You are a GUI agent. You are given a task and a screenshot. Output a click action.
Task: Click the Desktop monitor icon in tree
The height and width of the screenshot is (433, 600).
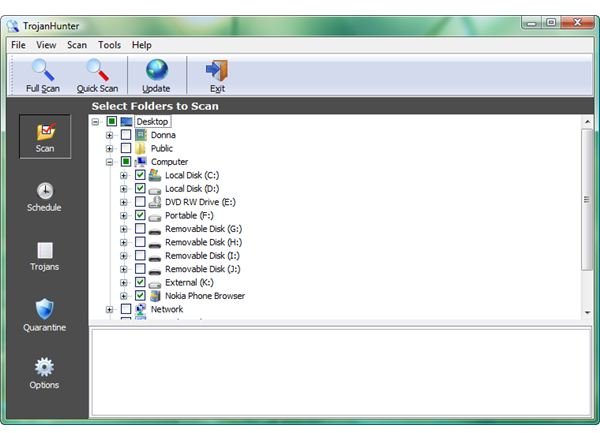point(126,122)
